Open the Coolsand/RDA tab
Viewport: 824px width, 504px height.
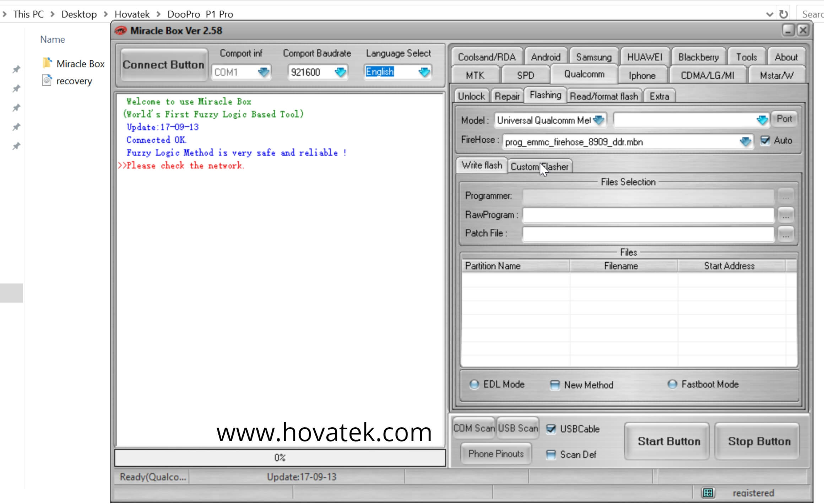tap(487, 57)
